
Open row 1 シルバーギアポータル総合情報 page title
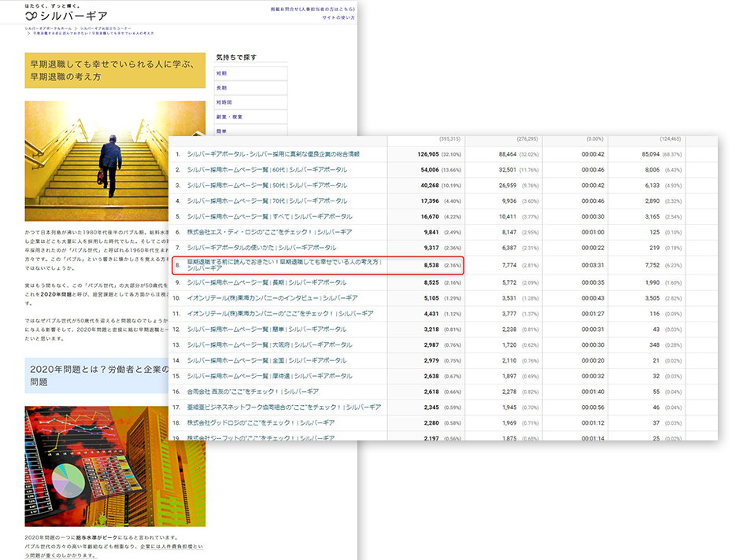click(x=273, y=154)
